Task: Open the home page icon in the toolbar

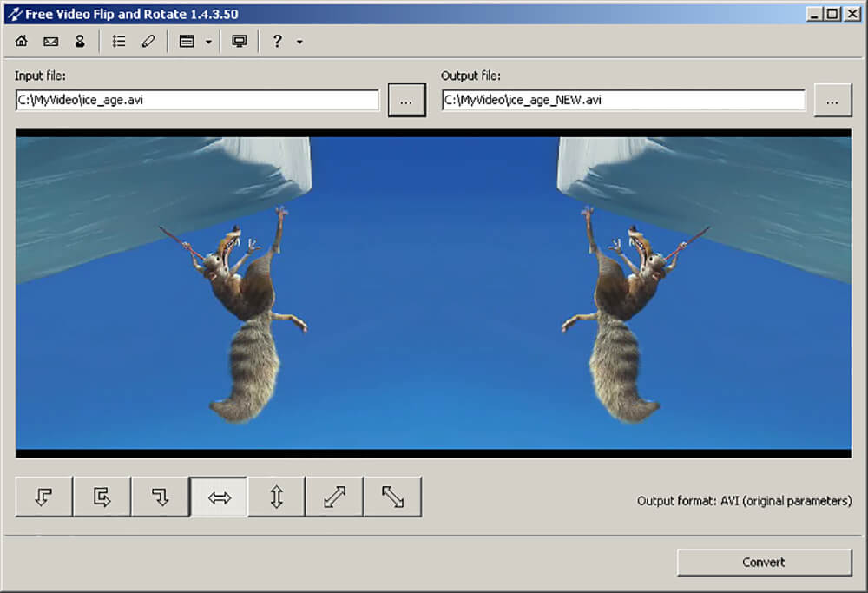Action: pos(22,41)
